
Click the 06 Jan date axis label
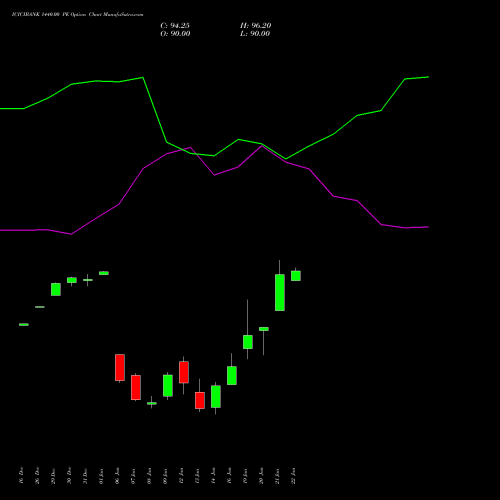point(117,476)
